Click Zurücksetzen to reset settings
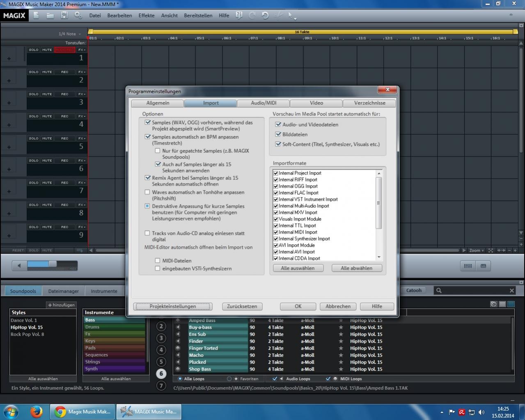Screen dimensions: 525x420 [x=242, y=306]
